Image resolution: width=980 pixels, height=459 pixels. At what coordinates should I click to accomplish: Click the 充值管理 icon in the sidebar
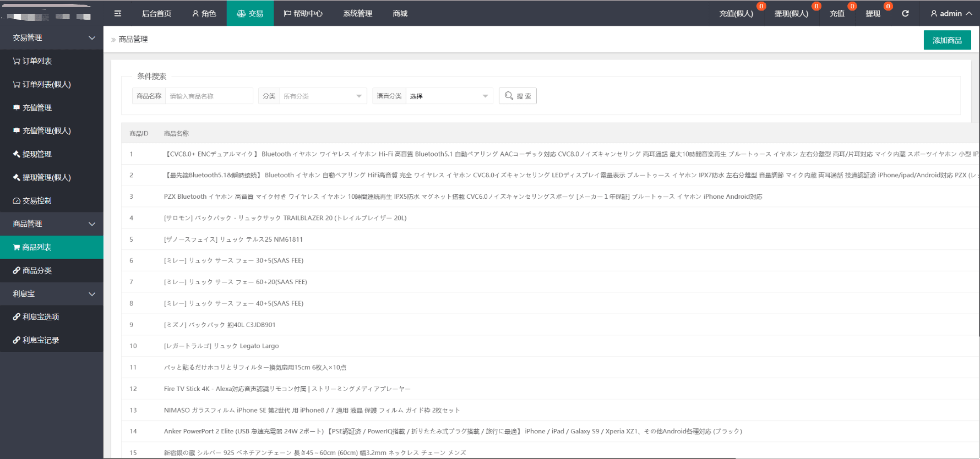coord(16,108)
